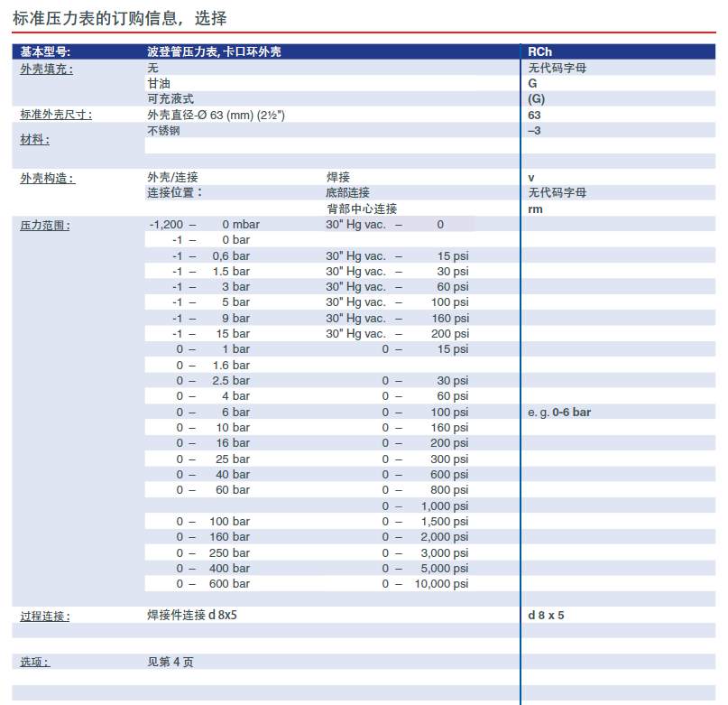Select the RCh code in the header row
Viewport: 728px width, 705px height.
pyautogui.click(x=539, y=52)
